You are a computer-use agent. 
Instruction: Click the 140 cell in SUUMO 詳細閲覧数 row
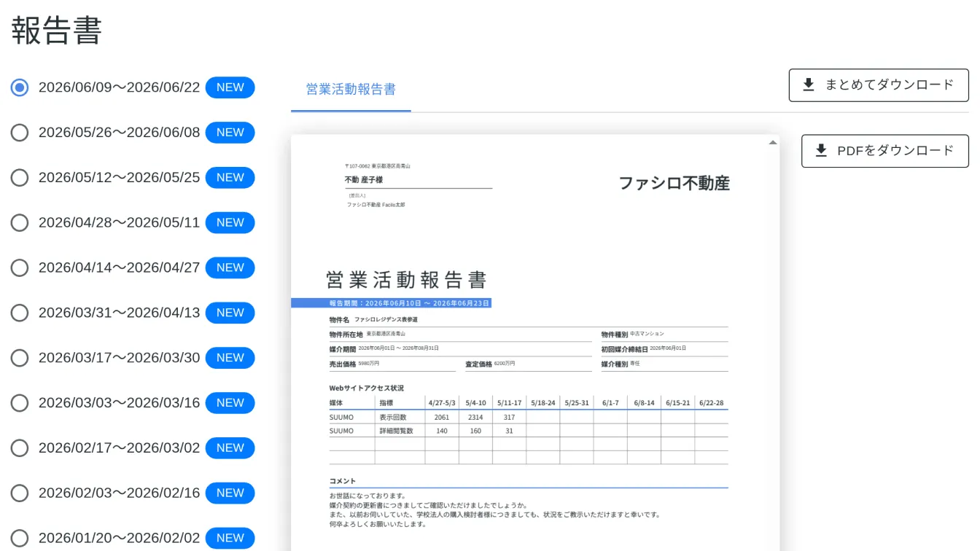point(442,431)
